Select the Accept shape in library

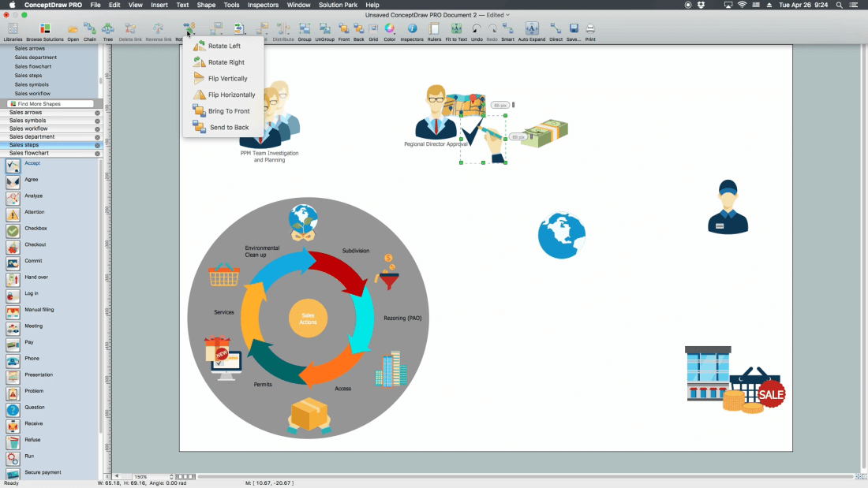pyautogui.click(x=13, y=166)
